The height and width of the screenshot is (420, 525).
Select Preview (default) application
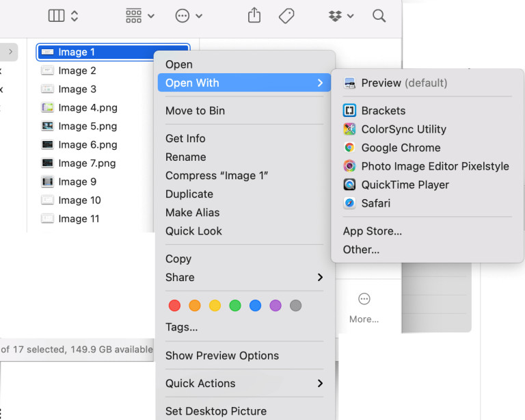(403, 83)
